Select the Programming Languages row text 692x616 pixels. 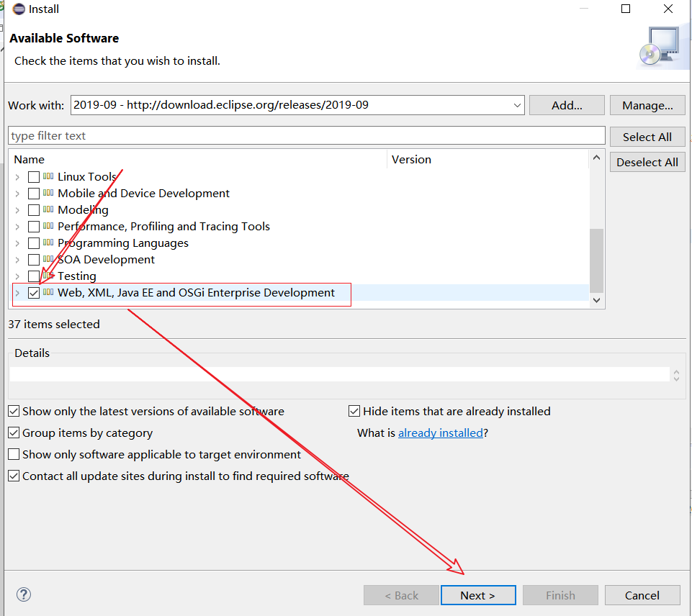(122, 243)
